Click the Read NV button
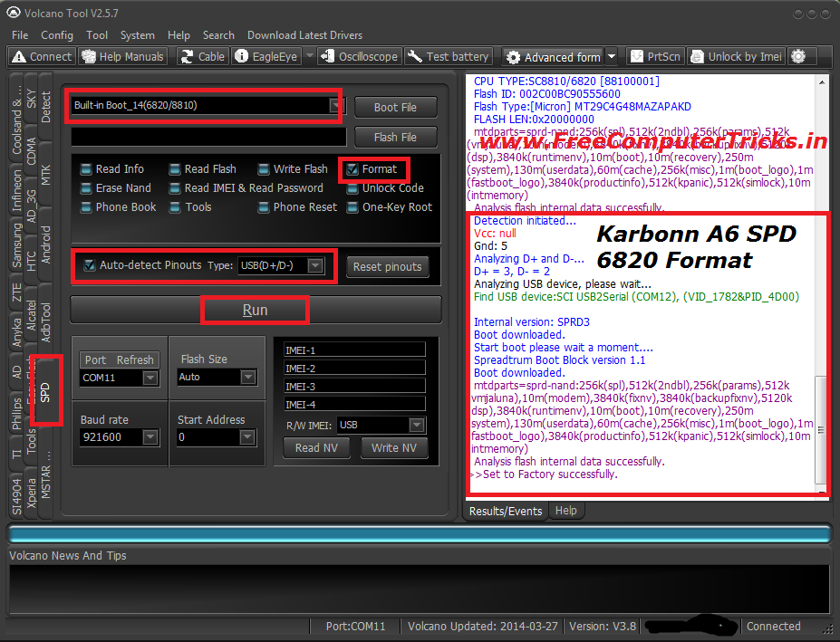840x642 pixels. pos(316,448)
